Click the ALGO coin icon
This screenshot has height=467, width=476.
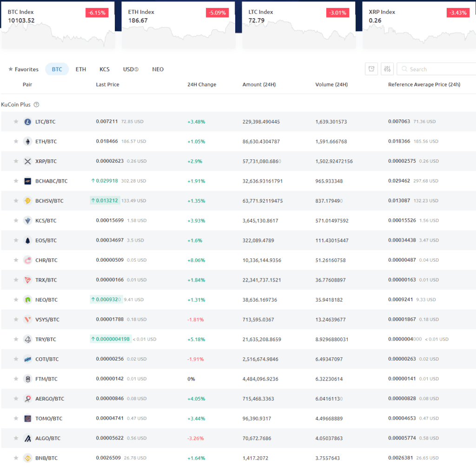27,438
